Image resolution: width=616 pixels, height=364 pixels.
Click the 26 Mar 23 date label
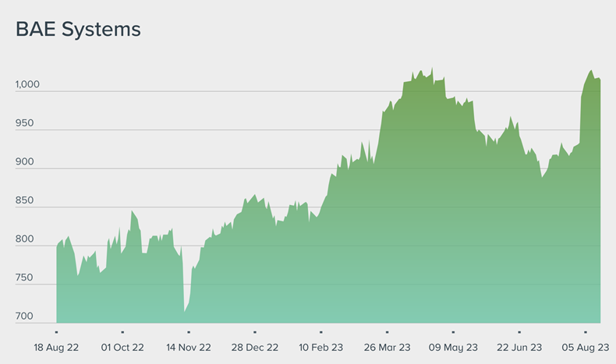pyautogui.click(x=387, y=348)
